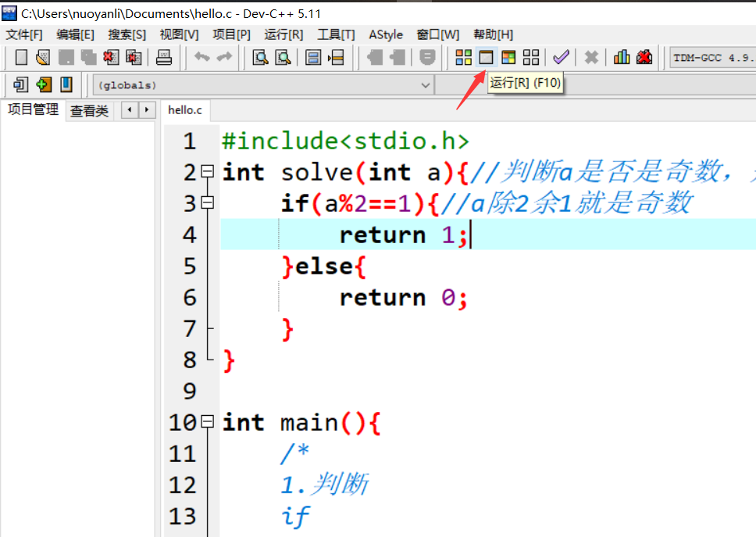This screenshot has width=756, height=537.
Task: Click the Close All files toolbar icon
Action: coord(134,57)
